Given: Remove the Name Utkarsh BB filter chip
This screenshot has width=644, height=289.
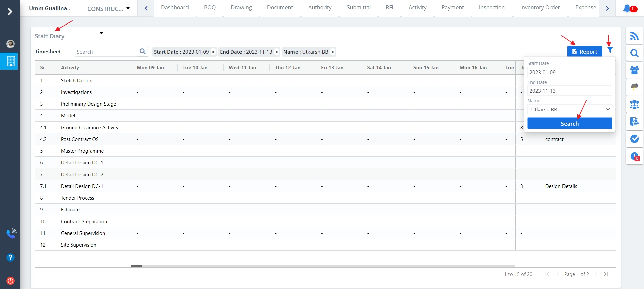Looking at the screenshot, I should click(333, 52).
